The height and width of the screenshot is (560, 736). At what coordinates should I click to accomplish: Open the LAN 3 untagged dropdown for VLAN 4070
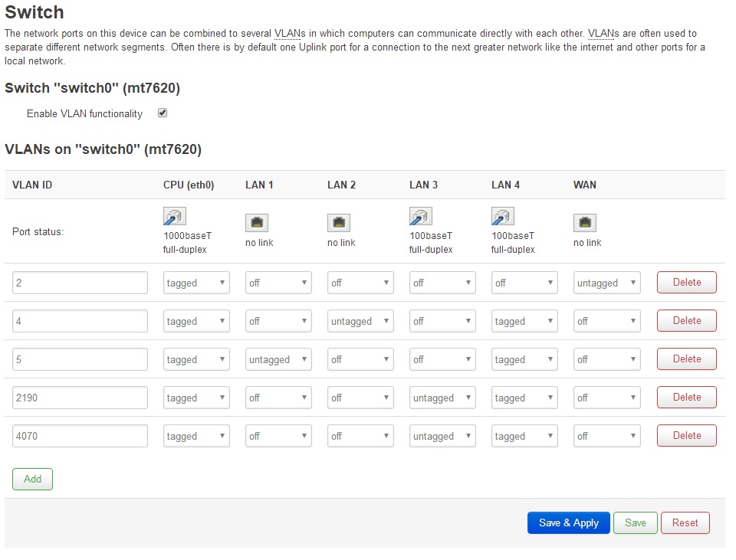442,435
